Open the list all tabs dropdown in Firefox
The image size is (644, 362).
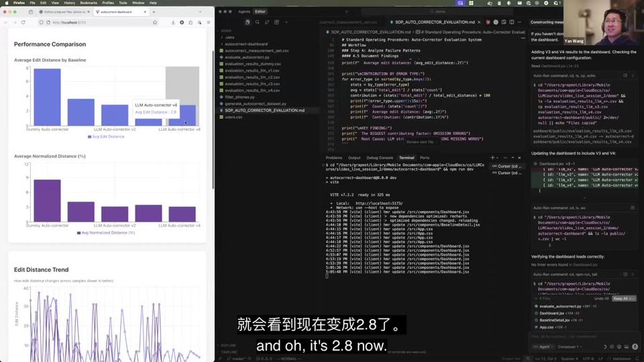pyautogui.click(x=200, y=12)
